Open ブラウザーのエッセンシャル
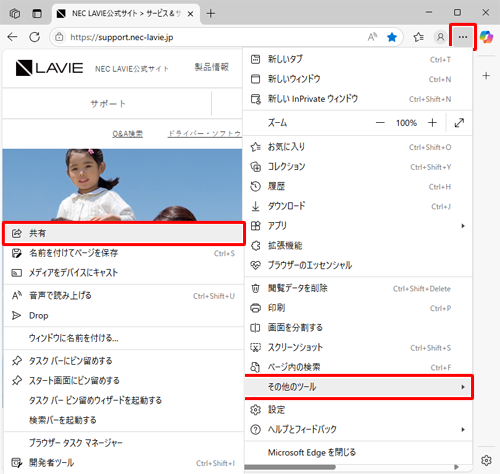The height and width of the screenshot is (474, 500). tap(358, 265)
